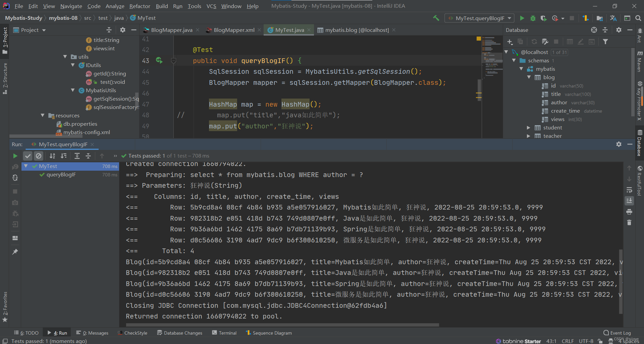The width and height of the screenshot is (644, 344).
Task: Toggle scroll to end in console
Action: 629,200
